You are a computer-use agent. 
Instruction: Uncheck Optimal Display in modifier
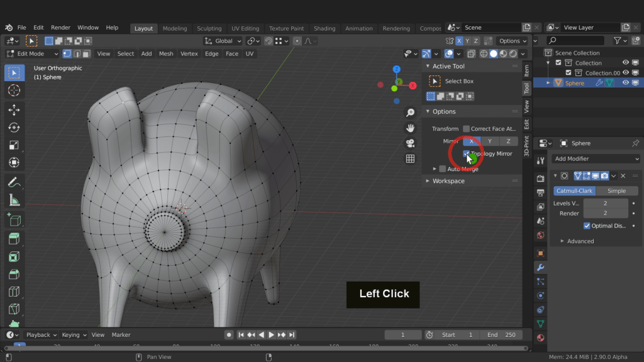(587, 226)
